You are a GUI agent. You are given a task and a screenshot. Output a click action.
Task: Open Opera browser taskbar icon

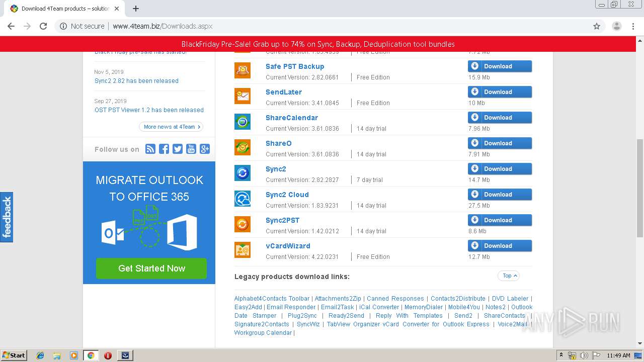point(108,355)
